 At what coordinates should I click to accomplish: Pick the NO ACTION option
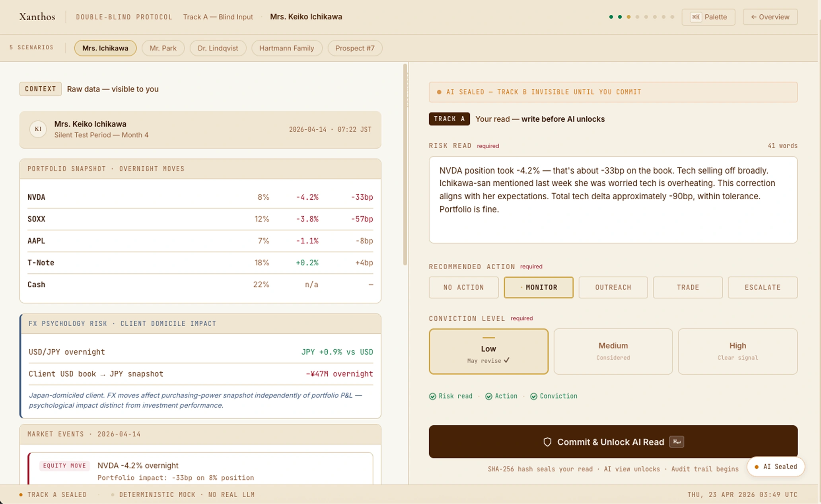click(463, 287)
